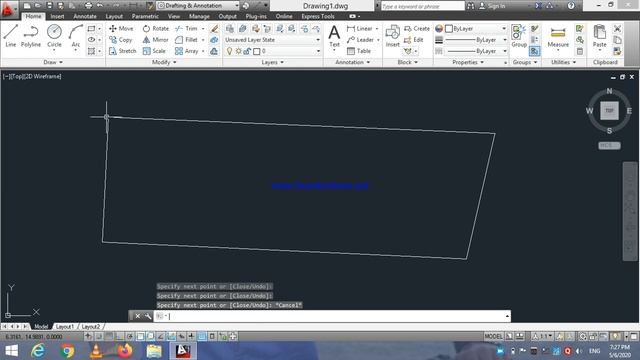Toggle layer lock padlock icon
Viewport: 640px width, 360px height.
point(247,51)
